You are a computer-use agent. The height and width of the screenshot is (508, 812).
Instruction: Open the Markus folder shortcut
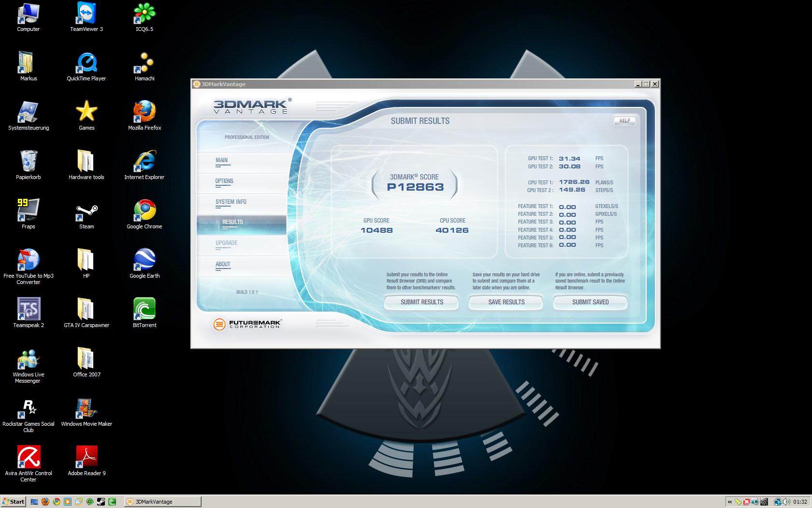coord(28,66)
